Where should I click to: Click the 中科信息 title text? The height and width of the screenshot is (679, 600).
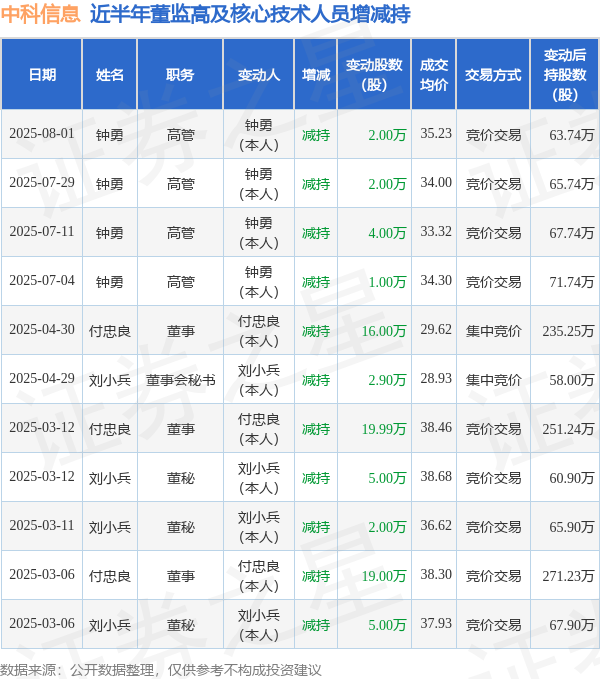[x=40, y=14]
